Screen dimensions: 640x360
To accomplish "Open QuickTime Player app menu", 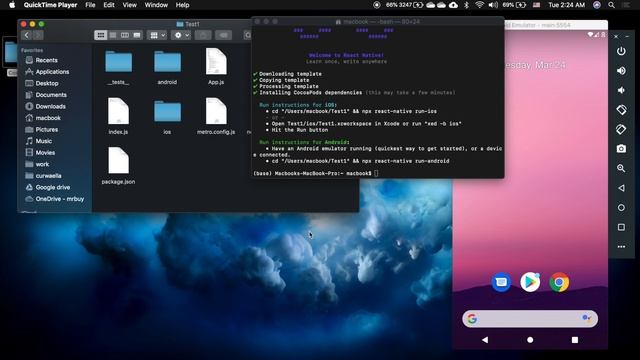I will click(50, 5).
